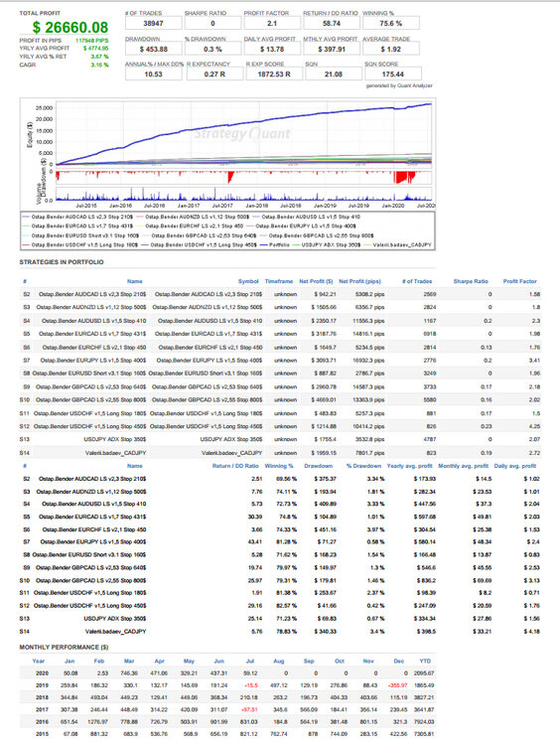Click the Daily Avg Profit value $ 13.78

(272, 49)
